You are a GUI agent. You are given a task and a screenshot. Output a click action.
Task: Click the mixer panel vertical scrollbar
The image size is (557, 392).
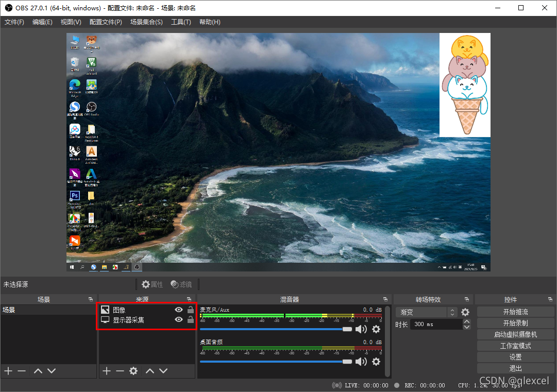tap(387, 341)
